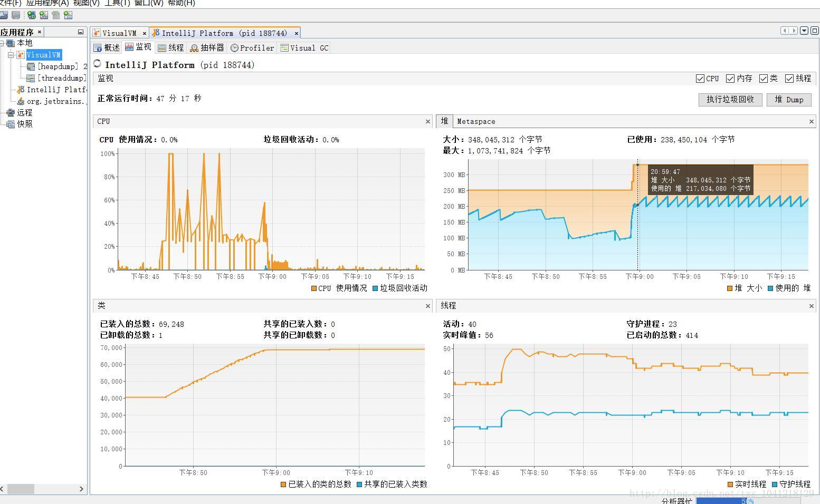Collapse the 本地 local tree node
The width and height of the screenshot is (820, 504).
(2, 43)
